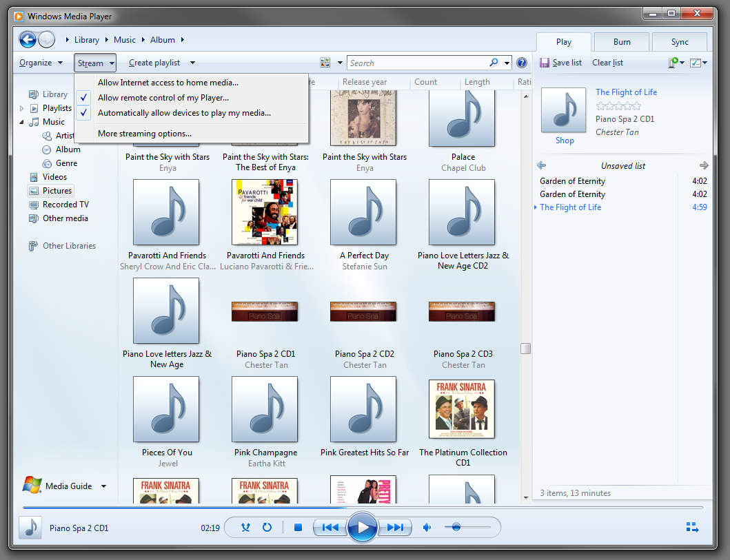The width and height of the screenshot is (730, 560).
Task: Choose More streaming options menu entry
Action: pyautogui.click(x=145, y=134)
